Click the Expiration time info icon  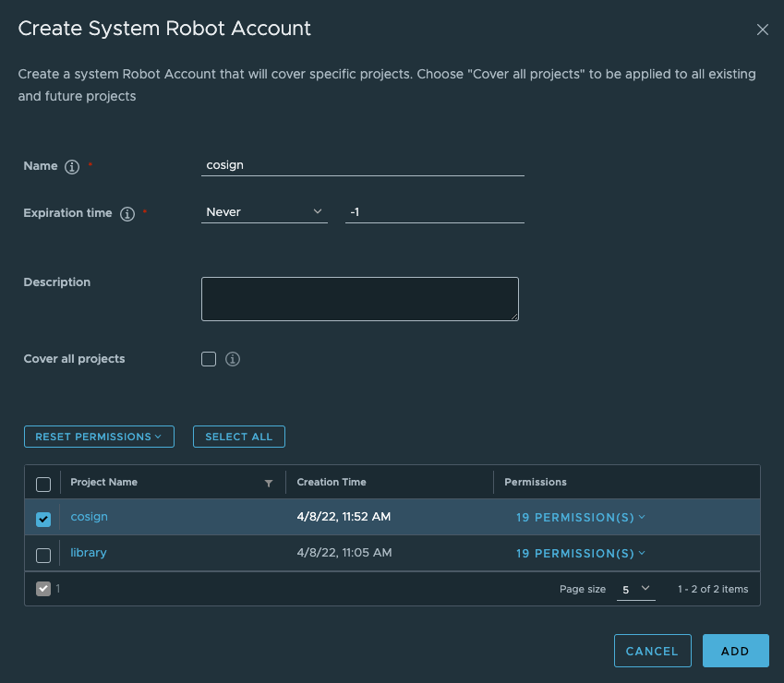(127, 213)
